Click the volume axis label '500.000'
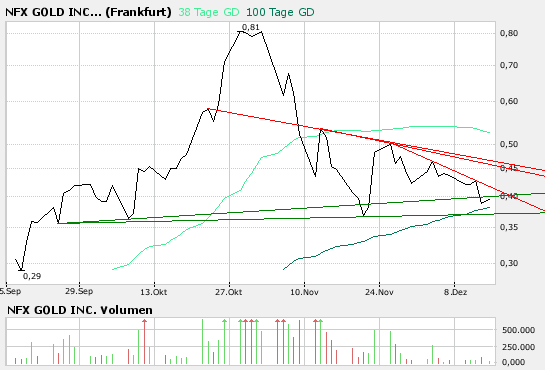This screenshot has height=384, width=545. [x=518, y=330]
